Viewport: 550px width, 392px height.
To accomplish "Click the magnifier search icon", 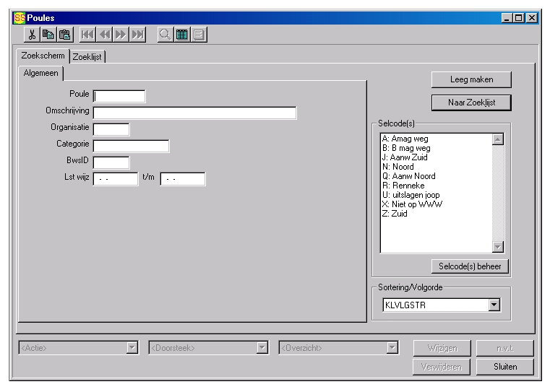I will coord(166,35).
